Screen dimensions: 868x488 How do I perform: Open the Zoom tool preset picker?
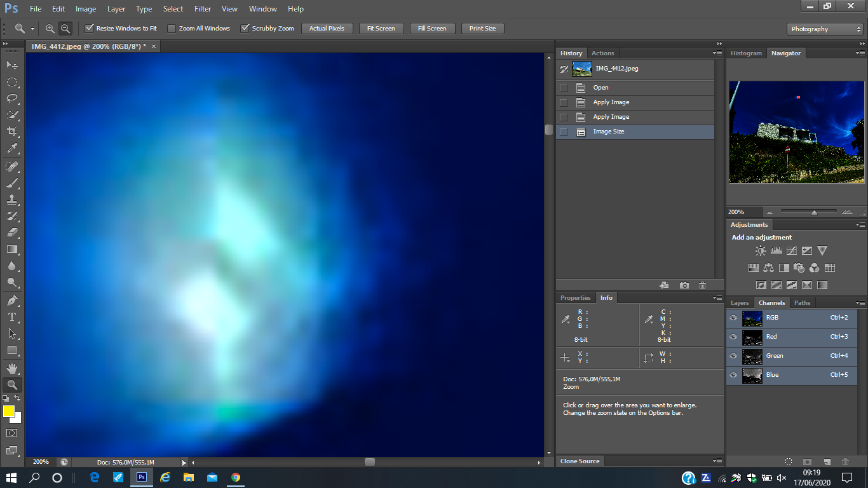click(x=24, y=29)
